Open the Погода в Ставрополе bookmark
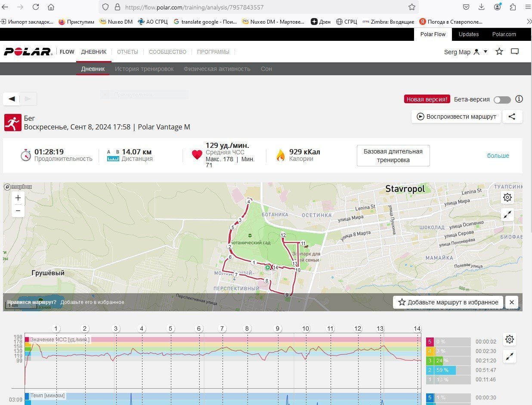532x405 pixels. coord(451,21)
